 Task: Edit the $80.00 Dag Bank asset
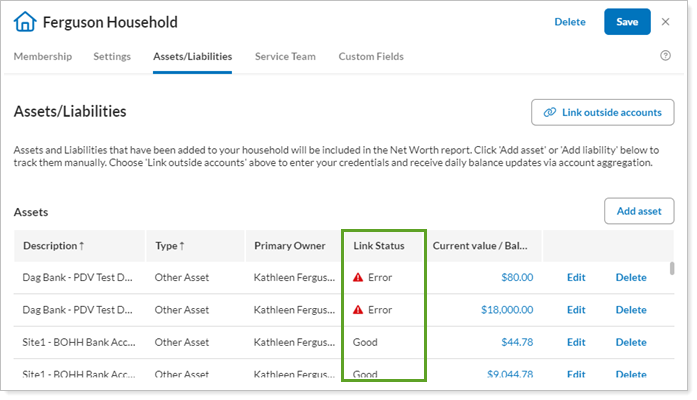tap(576, 278)
